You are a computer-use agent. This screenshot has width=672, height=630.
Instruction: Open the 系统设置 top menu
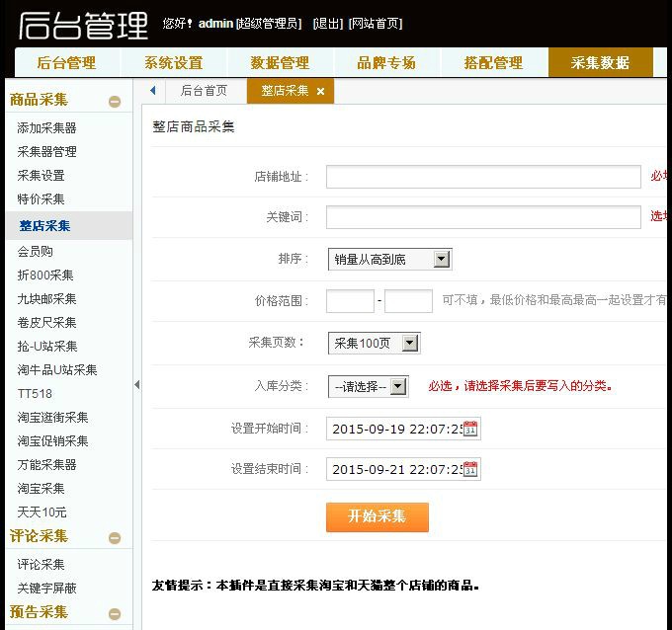point(173,63)
